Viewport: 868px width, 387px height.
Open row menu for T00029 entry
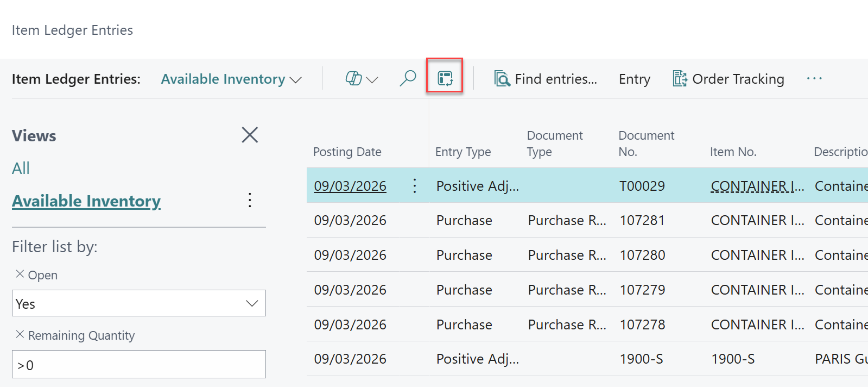click(x=415, y=186)
